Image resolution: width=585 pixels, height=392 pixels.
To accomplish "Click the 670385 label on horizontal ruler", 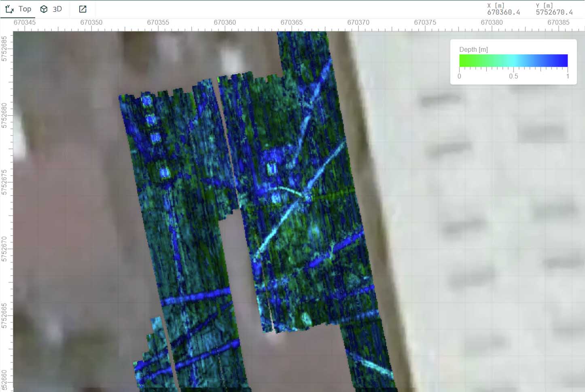I will point(558,22).
